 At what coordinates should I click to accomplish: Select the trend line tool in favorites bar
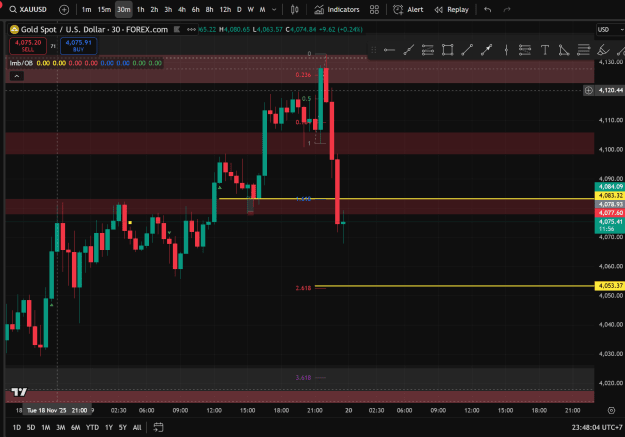coord(409,50)
